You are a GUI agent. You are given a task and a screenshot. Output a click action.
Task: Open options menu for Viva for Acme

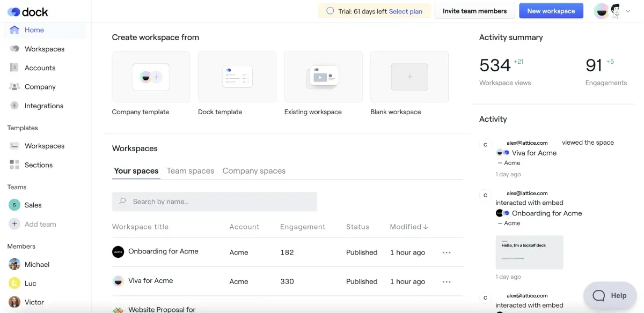[x=447, y=281]
